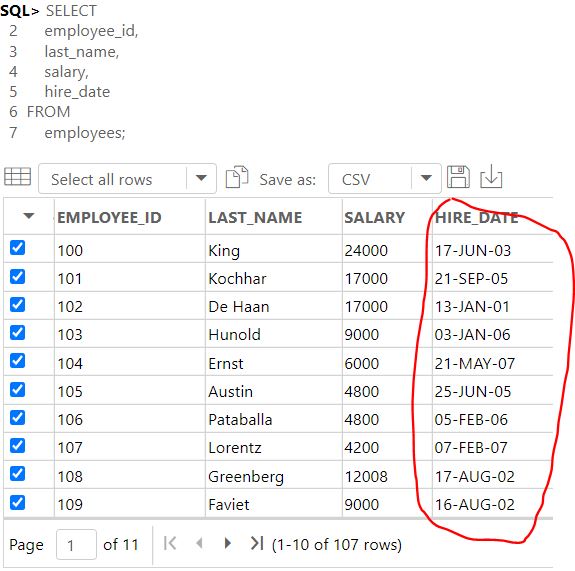The image size is (575, 571).
Task: Open the Select all rows dropdown
Action: pyautogui.click(x=127, y=179)
